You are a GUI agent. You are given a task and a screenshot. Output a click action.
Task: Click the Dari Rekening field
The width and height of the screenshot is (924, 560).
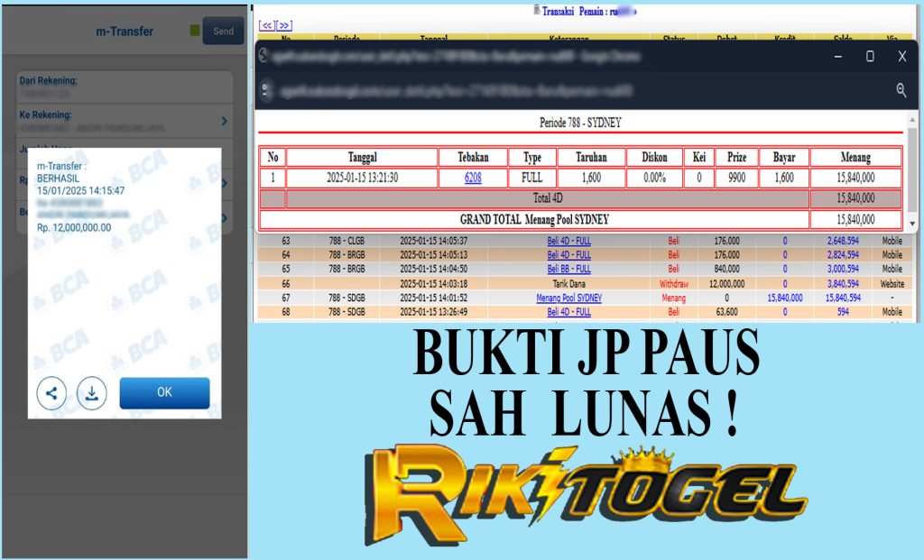coord(125,87)
